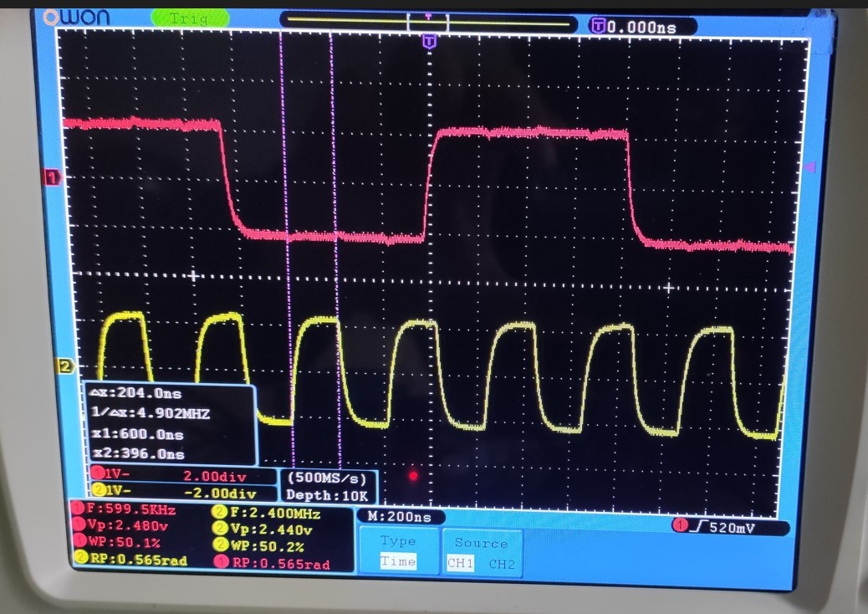The width and height of the screenshot is (868, 614).
Task: Toggle the green Trig status indicator
Action: [x=189, y=18]
